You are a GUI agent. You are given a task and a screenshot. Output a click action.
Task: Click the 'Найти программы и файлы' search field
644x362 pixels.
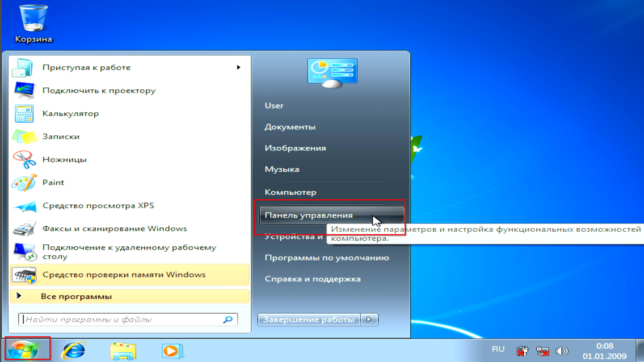121,320
